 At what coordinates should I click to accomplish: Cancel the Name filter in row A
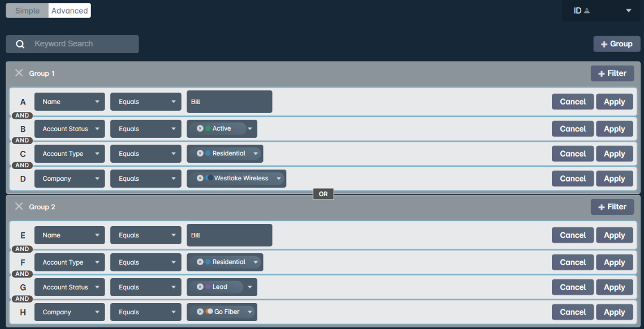pos(573,102)
